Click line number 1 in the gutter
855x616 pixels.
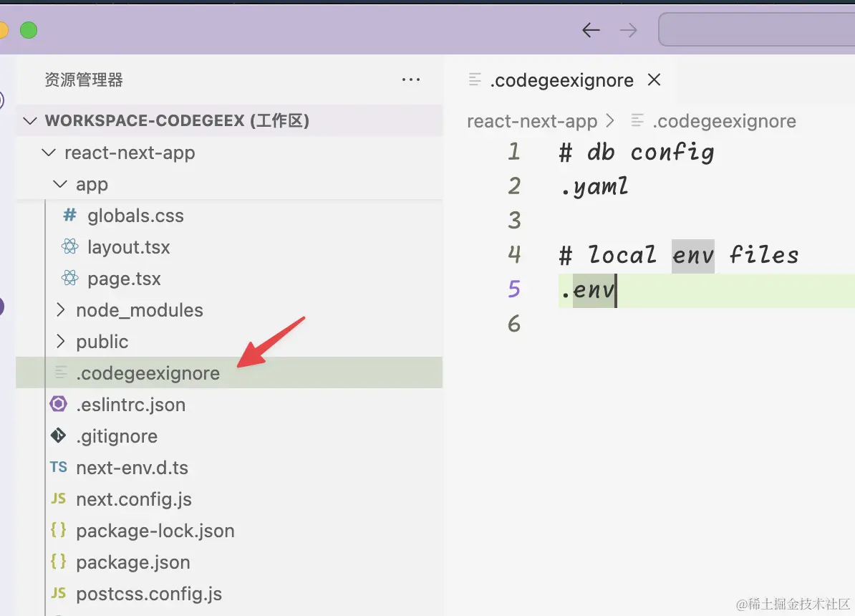pyautogui.click(x=514, y=152)
